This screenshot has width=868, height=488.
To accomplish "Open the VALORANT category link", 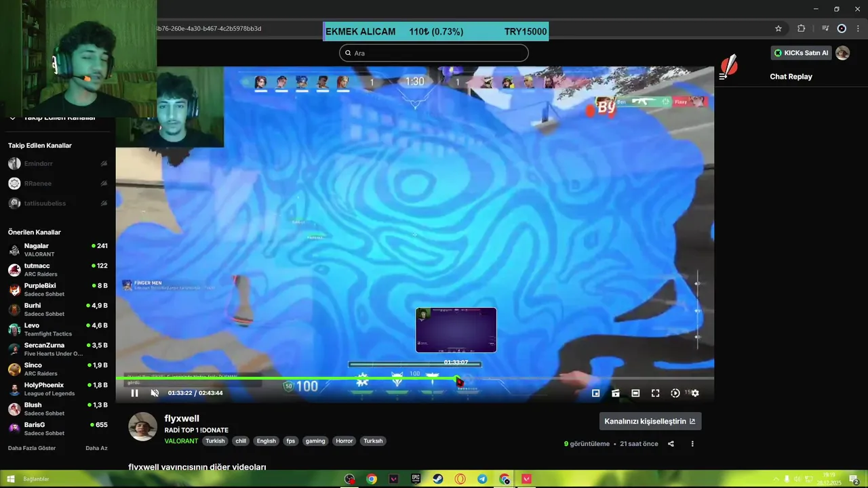I will (181, 441).
